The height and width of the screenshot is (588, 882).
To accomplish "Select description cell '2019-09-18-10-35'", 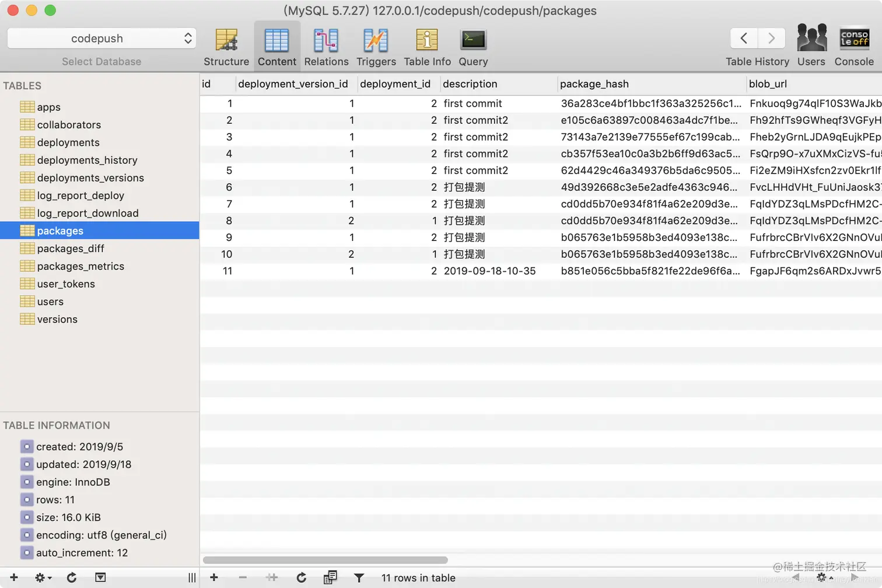I will click(489, 271).
